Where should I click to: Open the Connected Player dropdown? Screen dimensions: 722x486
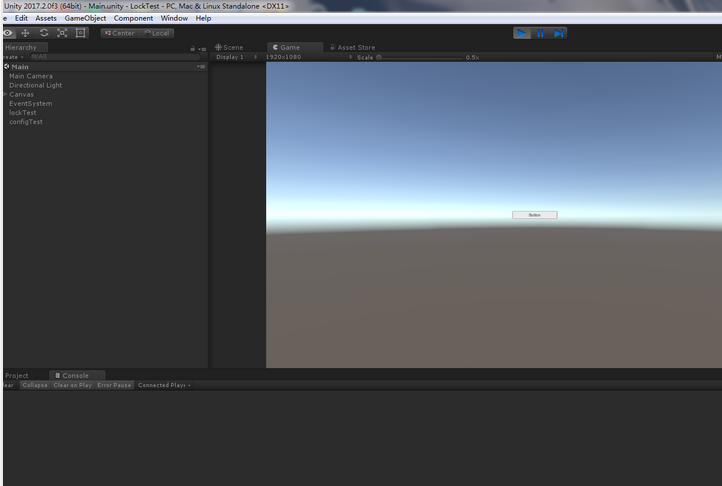[x=164, y=385]
